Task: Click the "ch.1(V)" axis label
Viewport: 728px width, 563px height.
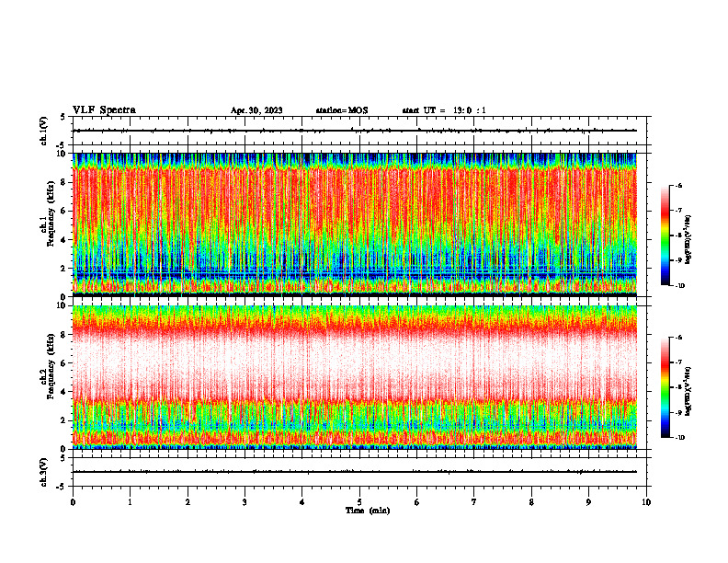Action: (44, 131)
